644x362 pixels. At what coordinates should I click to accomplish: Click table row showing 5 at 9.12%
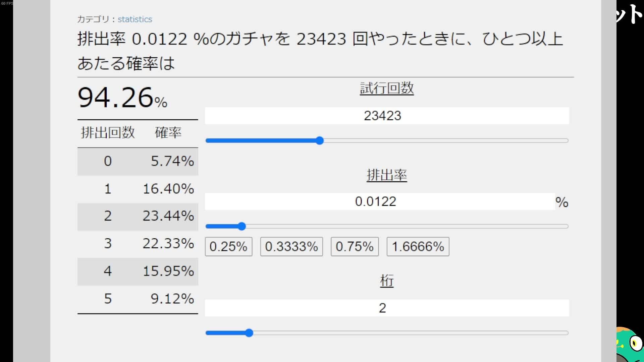(138, 299)
